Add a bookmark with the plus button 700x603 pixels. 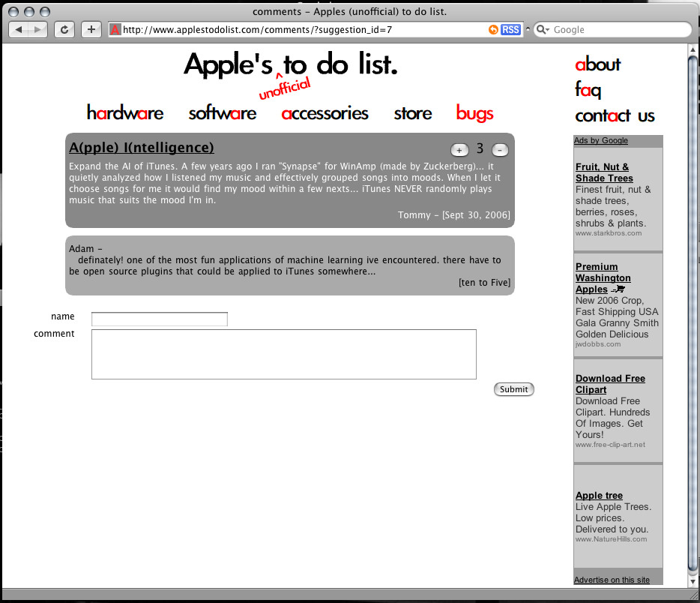click(91, 30)
